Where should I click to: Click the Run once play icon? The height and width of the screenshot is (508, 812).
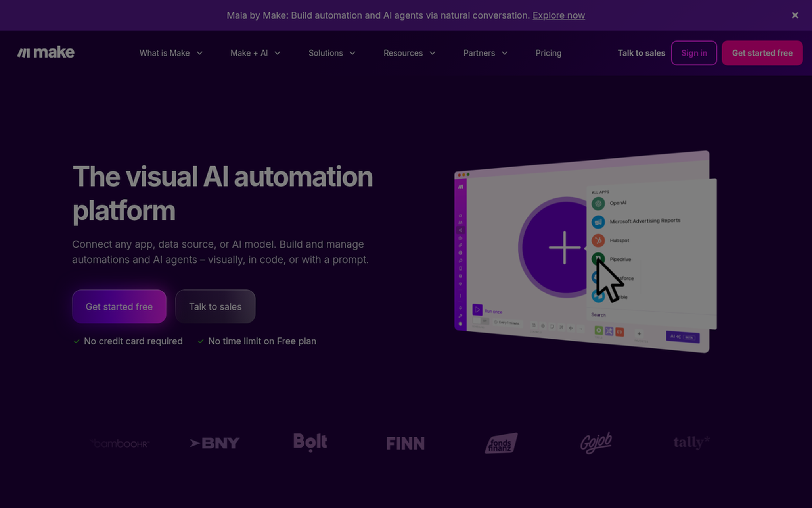point(477,310)
